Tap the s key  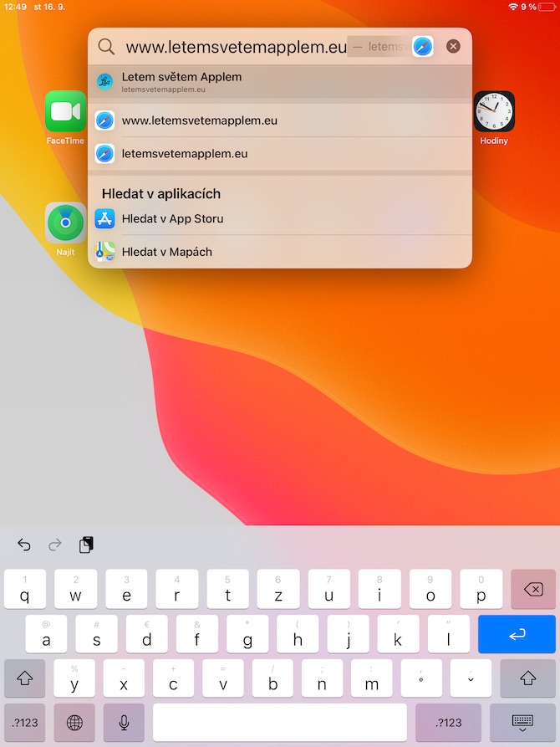[x=97, y=634]
